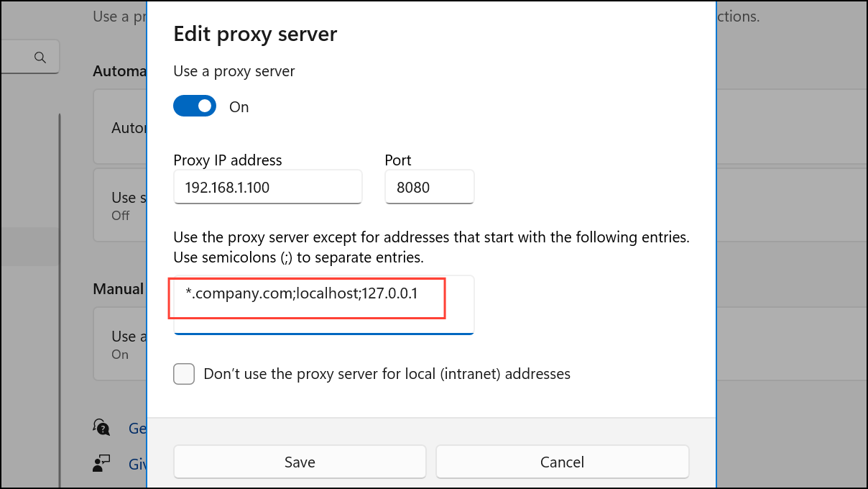Click the Edit proxy server dialog title

click(255, 34)
